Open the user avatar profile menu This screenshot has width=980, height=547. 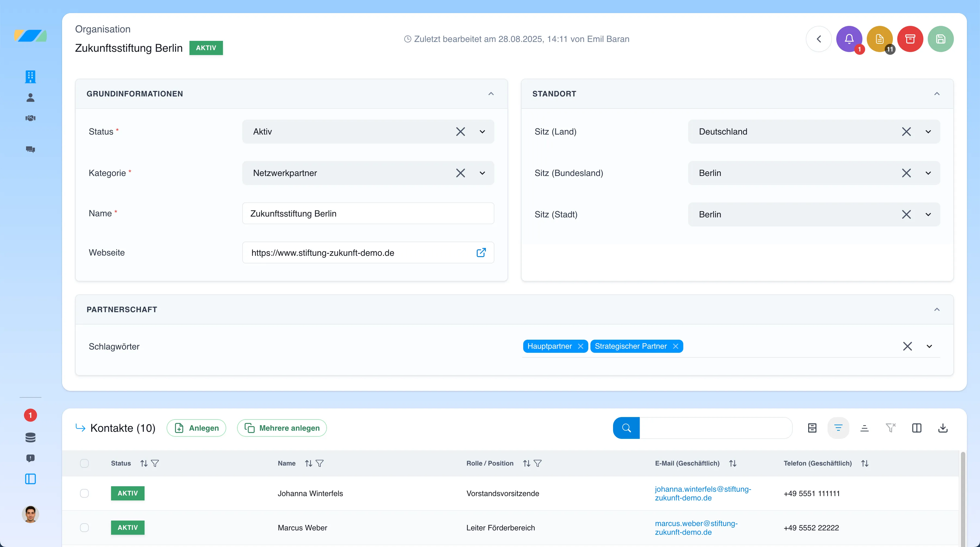(30, 514)
